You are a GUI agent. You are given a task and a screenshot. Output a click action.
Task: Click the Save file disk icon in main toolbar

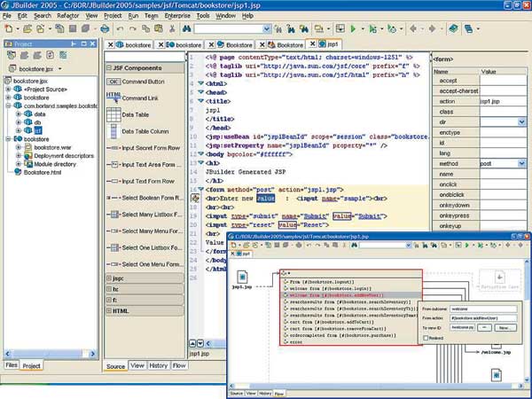pos(73,29)
